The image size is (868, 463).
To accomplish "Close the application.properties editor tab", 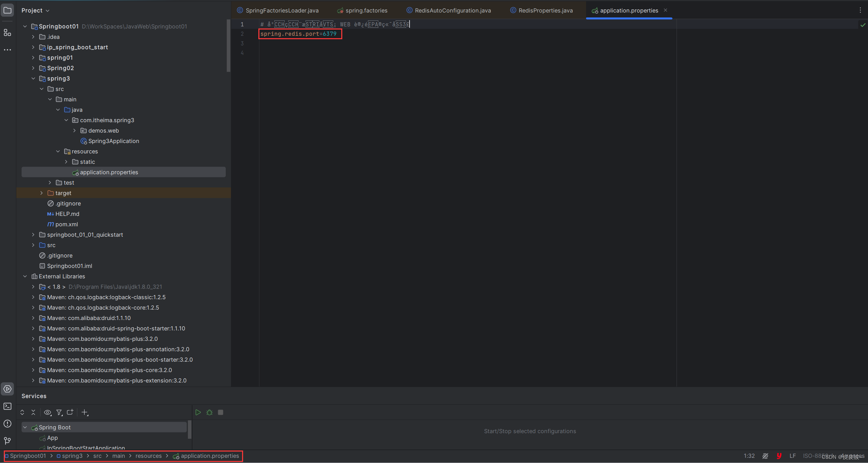I will [x=665, y=10].
